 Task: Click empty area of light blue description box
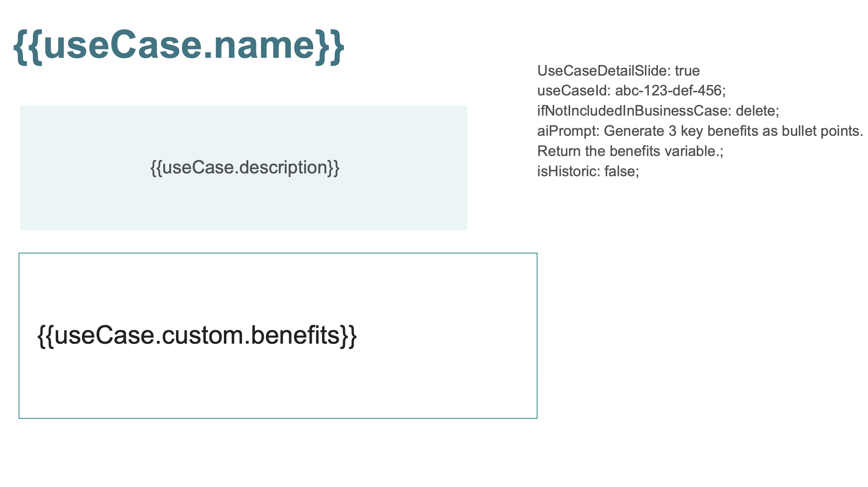pos(244,206)
